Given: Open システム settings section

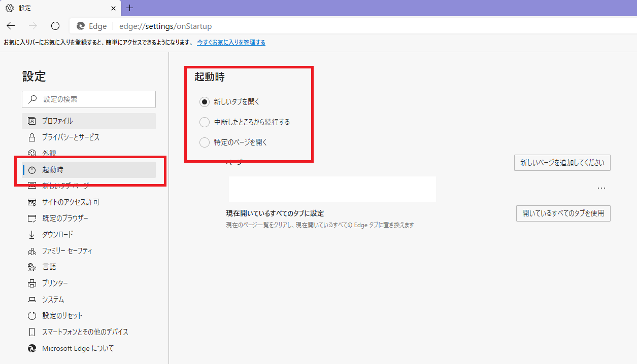Looking at the screenshot, I should (89, 300).
